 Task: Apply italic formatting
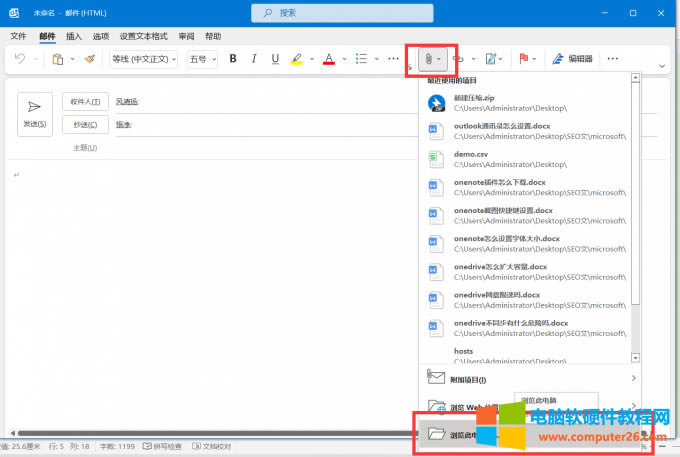(254, 59)
